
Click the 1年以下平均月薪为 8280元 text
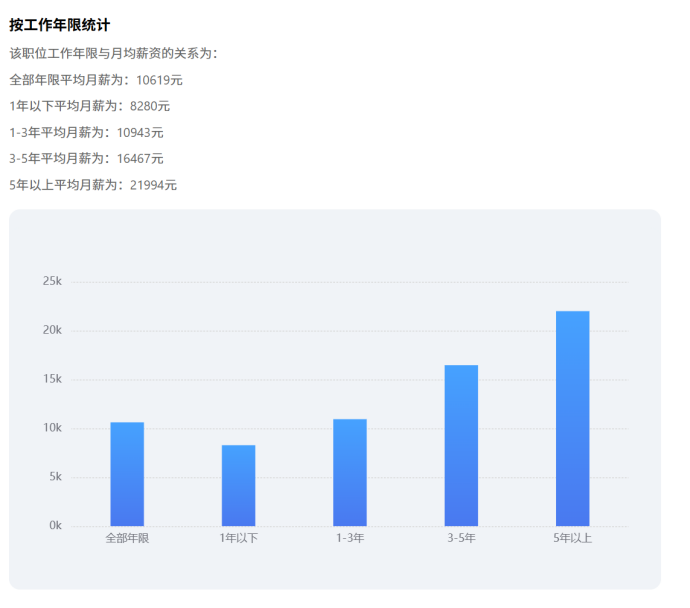click(90, 106)
